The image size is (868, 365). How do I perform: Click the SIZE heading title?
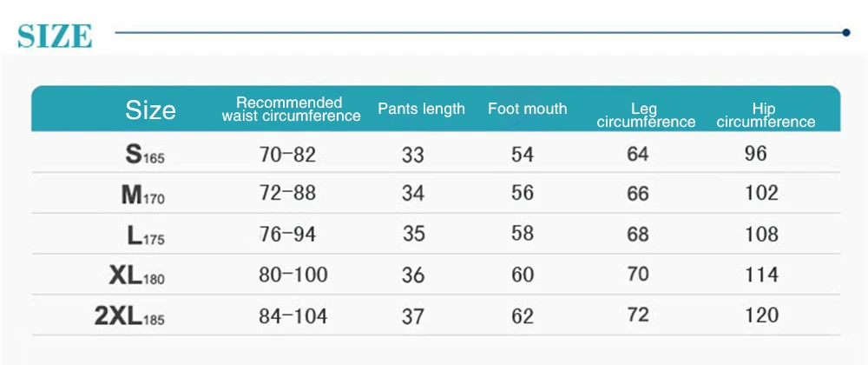click(55, 36)
